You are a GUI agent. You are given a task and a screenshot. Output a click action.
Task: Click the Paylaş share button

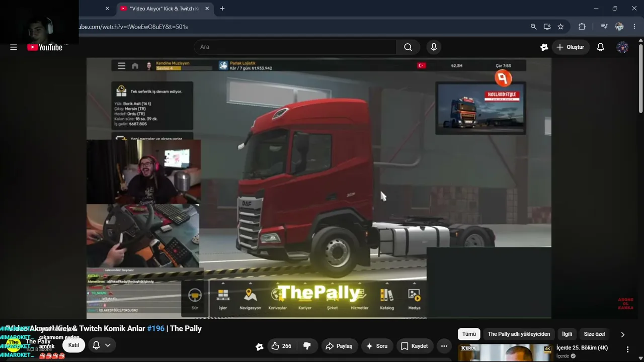(339, 346)
